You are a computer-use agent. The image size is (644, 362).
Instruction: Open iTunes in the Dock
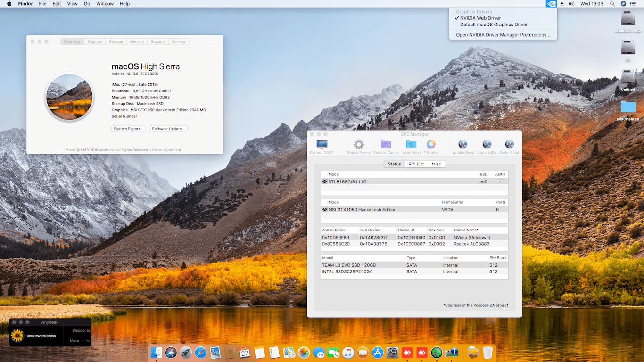pos(348,352)
